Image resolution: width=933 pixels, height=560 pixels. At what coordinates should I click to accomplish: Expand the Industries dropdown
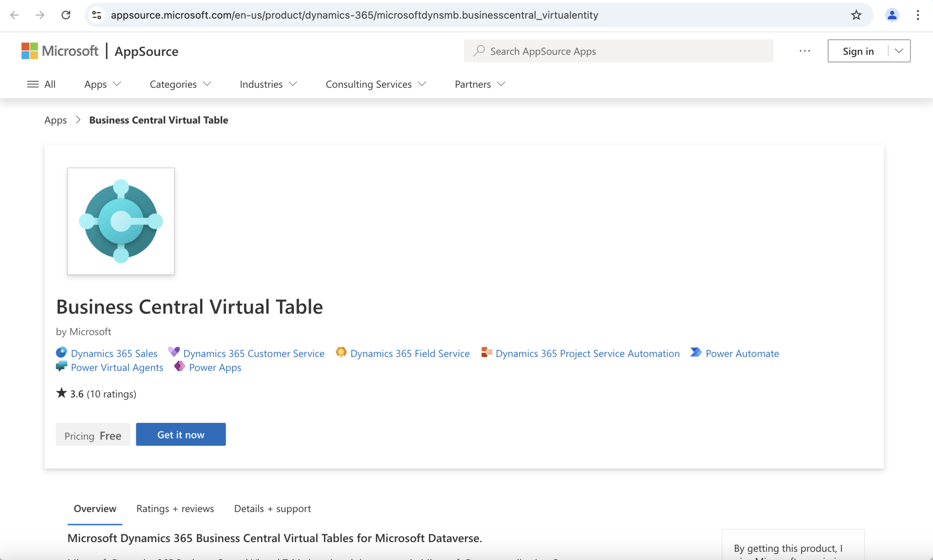pyautogui.click(x=268, y=84)
